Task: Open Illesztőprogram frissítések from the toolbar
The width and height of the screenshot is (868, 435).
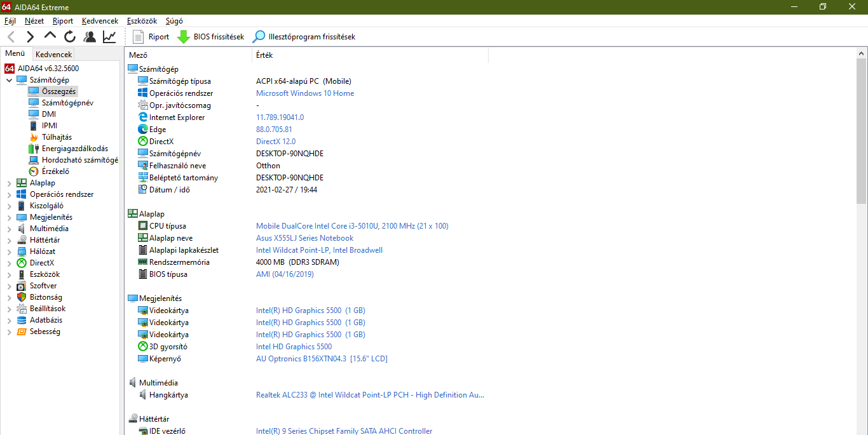Action: click(x=304, y=37)
